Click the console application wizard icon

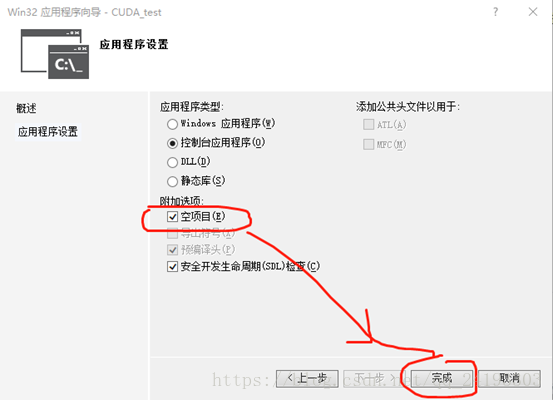coord(55,54)
